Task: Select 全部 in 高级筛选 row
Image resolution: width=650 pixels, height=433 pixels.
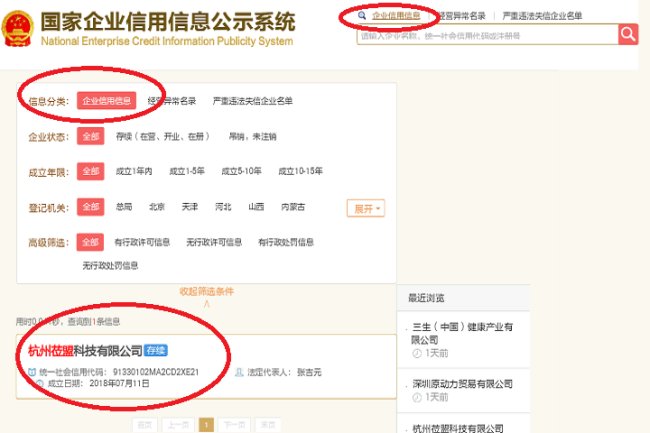Action: click(90, 242)
